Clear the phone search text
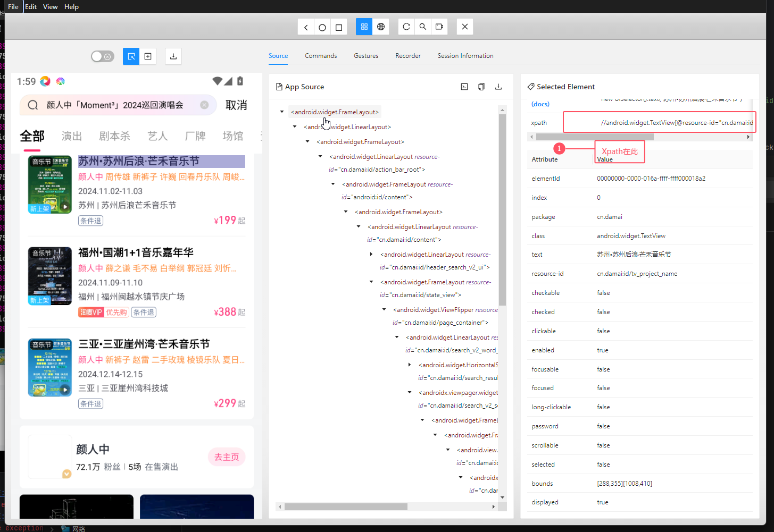The height and width of the screenshot is (532, 774). coord(204,105)
